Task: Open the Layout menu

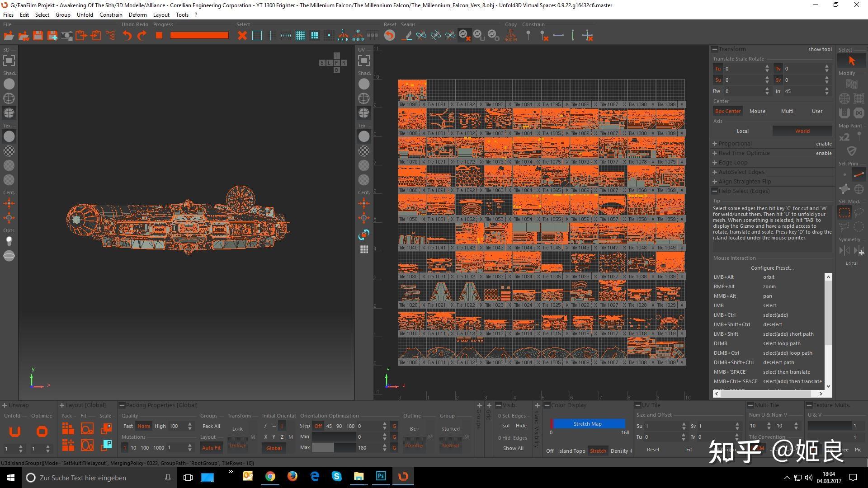Action: [x=161, y=15]
